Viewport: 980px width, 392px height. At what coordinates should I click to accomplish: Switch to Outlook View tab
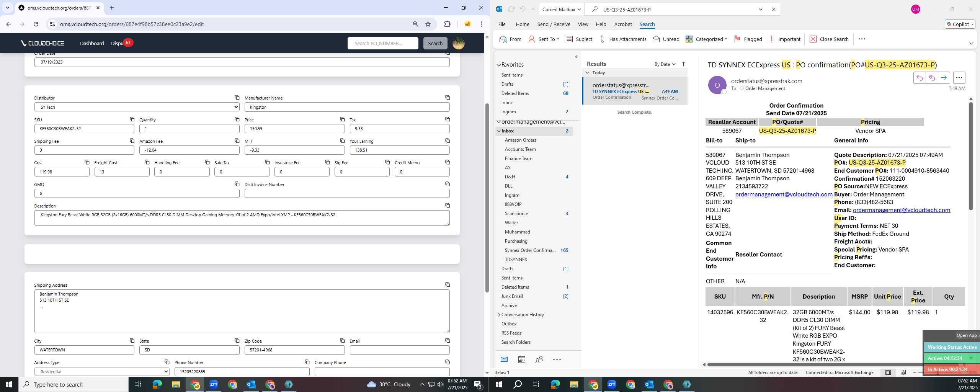(583, 24)
